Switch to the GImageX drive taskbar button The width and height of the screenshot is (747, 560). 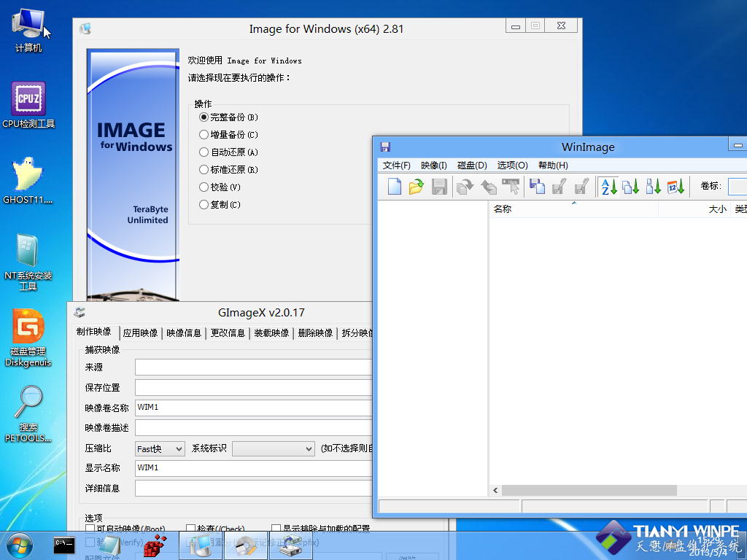pyautogui.click(x=290, y=545)
